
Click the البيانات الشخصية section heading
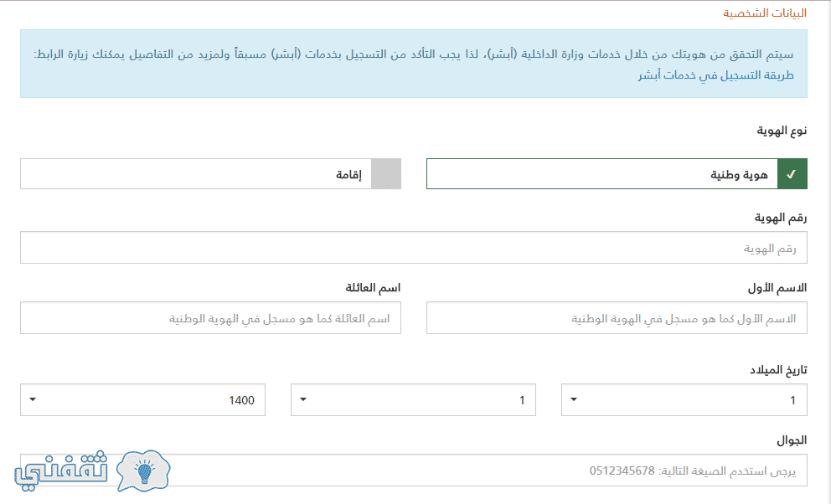[765, 13]
